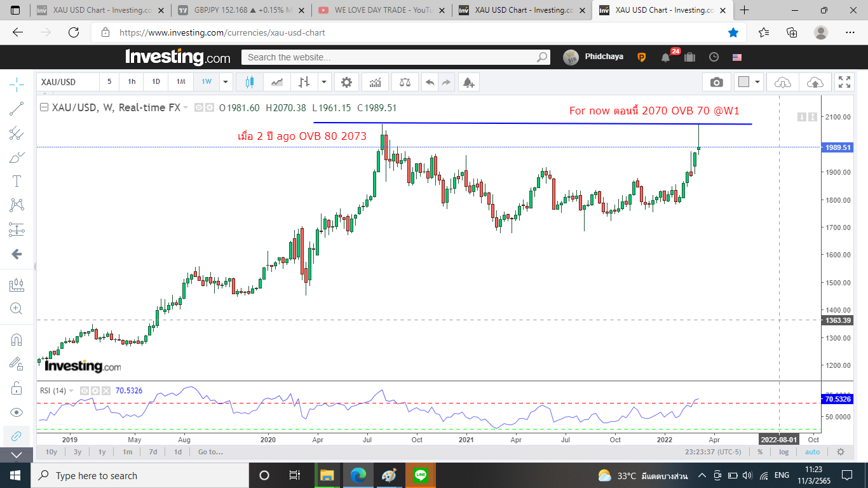Open XAU/USD series settings gear in legend
Screen dimensions: 868x488
(x=208, y=107)
